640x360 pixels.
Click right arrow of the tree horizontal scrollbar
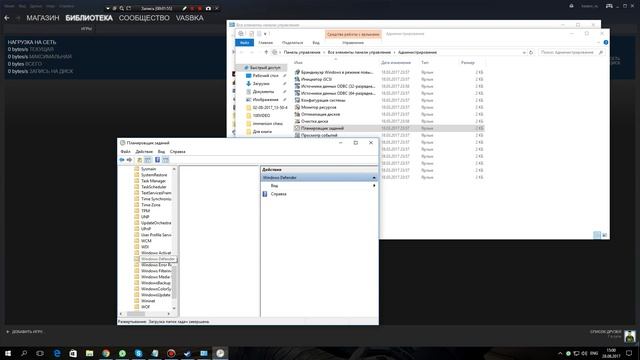point(169,313)
